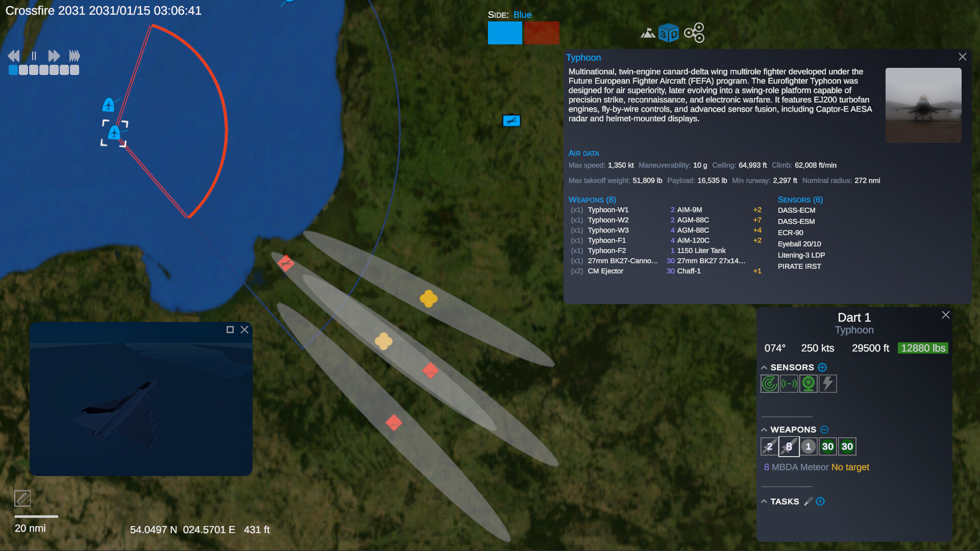The width and height of the screenshot is (980, 551).
Task: Click the strike sword icon beside TASKS
Action: pos(808,502)
